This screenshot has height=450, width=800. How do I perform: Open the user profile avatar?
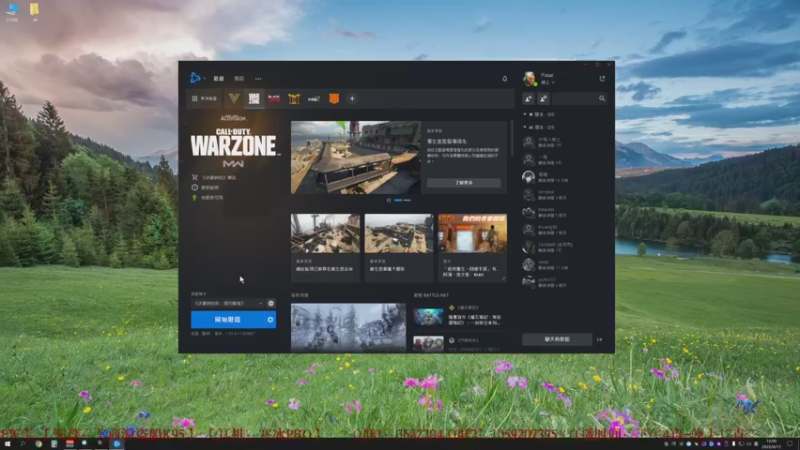tap(529, 79)
